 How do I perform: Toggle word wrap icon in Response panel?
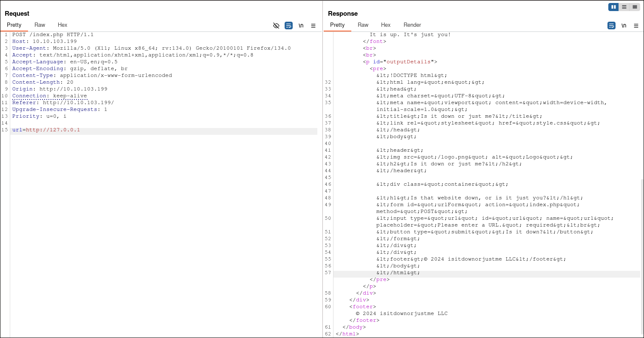click(611, 26)
